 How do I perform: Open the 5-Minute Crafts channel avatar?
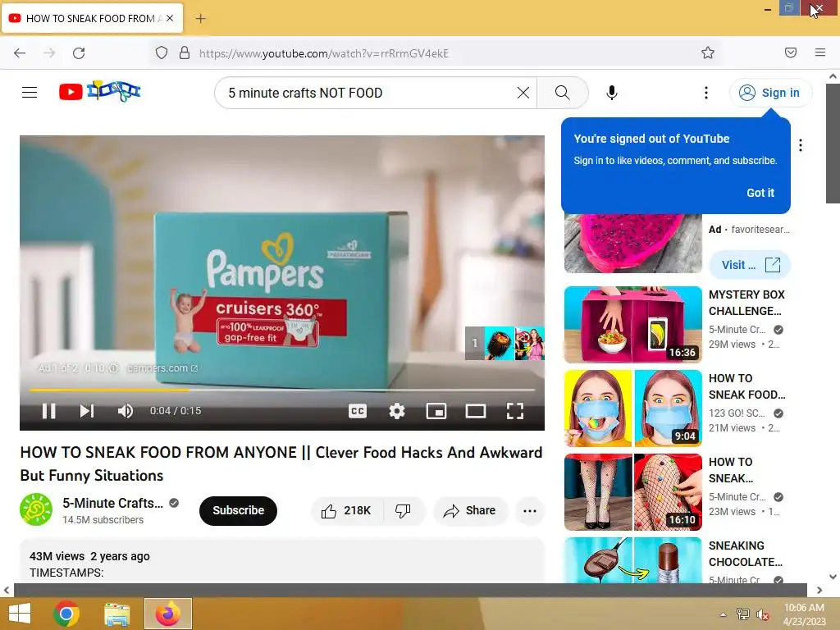[x=36, y=509]
